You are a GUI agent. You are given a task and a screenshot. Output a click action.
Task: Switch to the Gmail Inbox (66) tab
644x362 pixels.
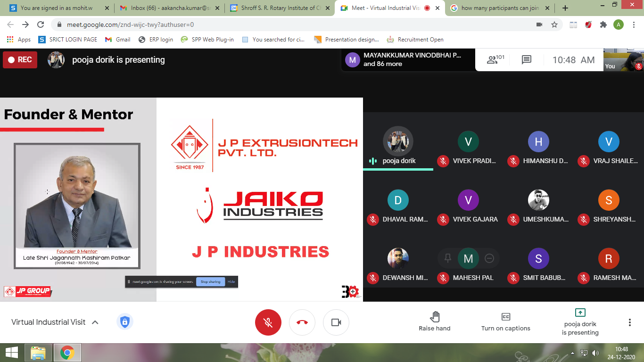169,8
